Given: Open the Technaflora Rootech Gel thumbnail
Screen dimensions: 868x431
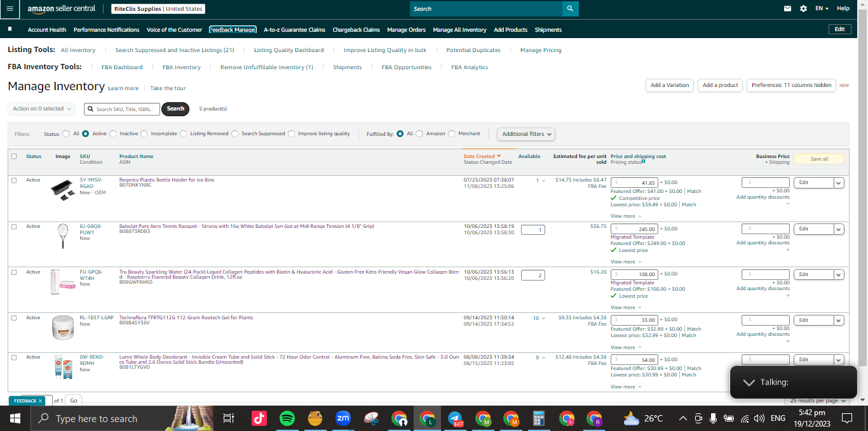Looking at the screenshot, I should (x=63, y=328).
